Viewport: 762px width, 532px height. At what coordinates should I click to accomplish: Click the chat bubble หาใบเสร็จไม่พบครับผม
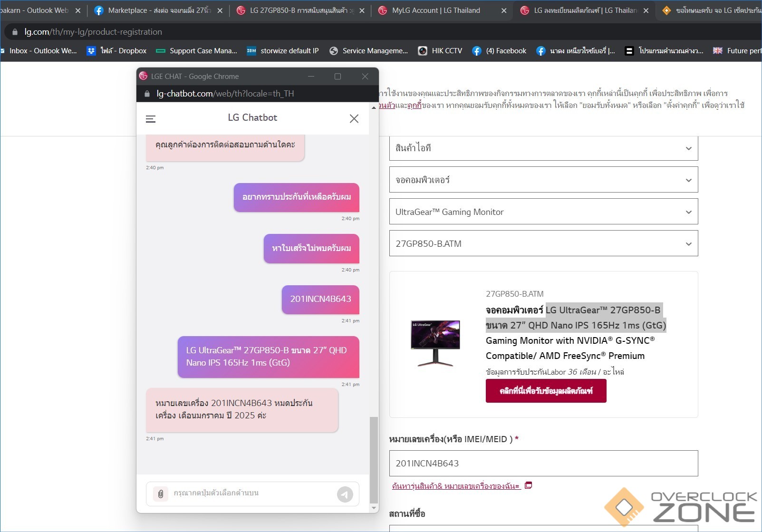(311, 248)
